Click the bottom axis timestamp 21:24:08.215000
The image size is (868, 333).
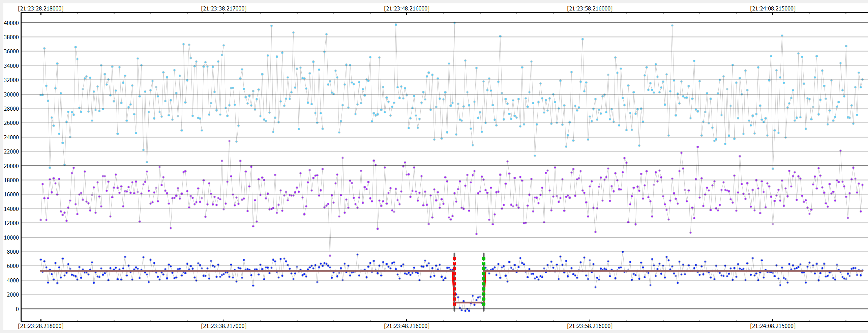[773, 326]
